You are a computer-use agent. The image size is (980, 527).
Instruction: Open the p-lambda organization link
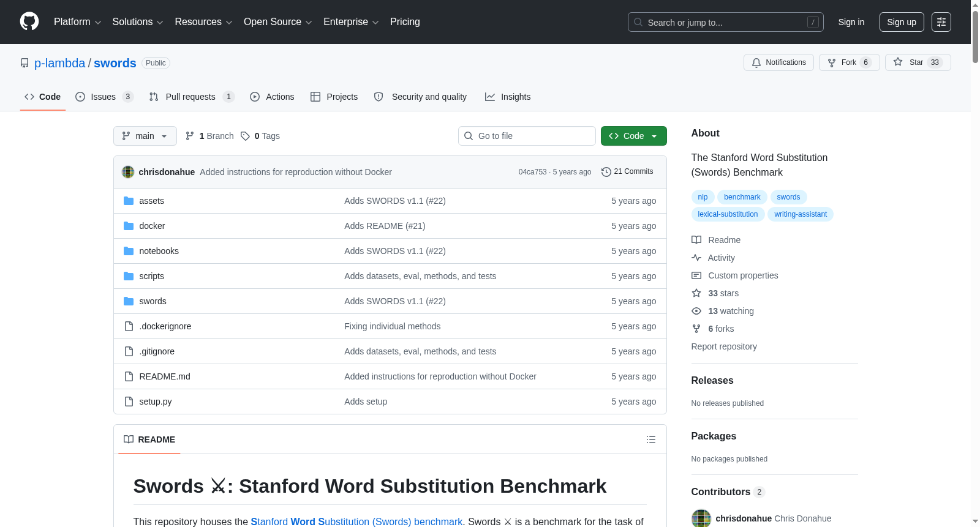pyautogui.click(x=60, y=63)
